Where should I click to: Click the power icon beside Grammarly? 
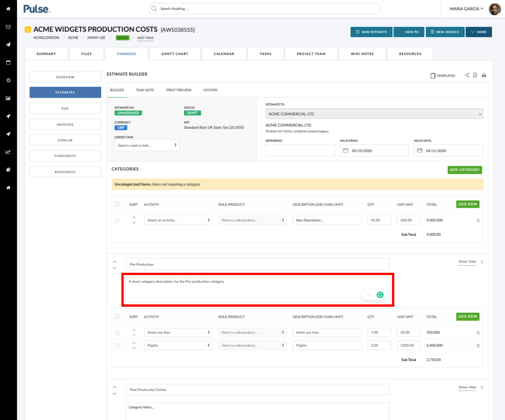(x=368, y=294)
